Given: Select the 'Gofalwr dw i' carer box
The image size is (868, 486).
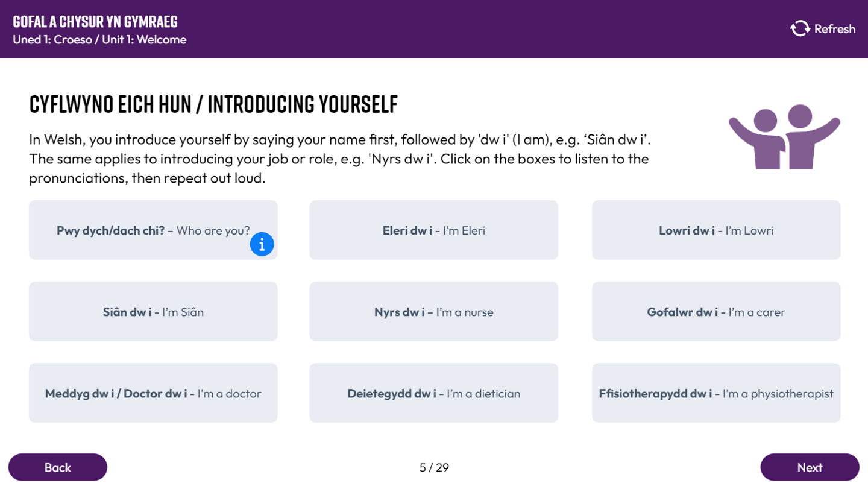Looking at the screenshot, I should (x=715, y=312).
